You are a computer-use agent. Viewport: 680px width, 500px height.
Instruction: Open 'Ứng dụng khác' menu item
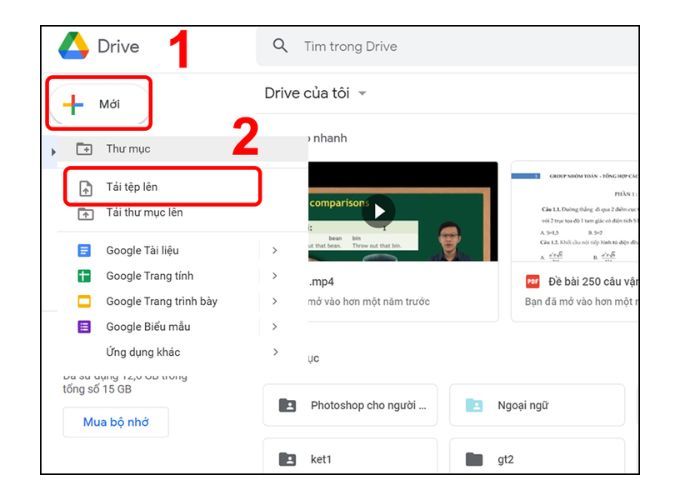click(182, 352)
